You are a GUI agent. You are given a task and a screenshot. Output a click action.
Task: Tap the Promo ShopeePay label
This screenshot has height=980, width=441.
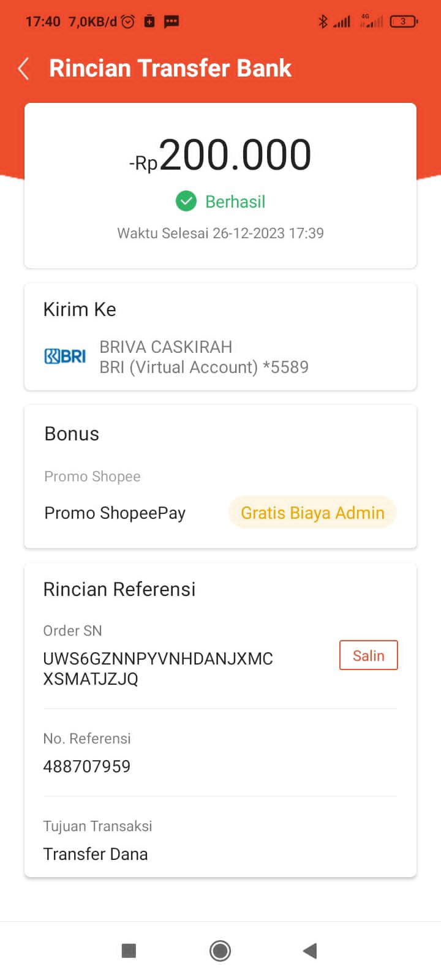[x=115, y=513]
